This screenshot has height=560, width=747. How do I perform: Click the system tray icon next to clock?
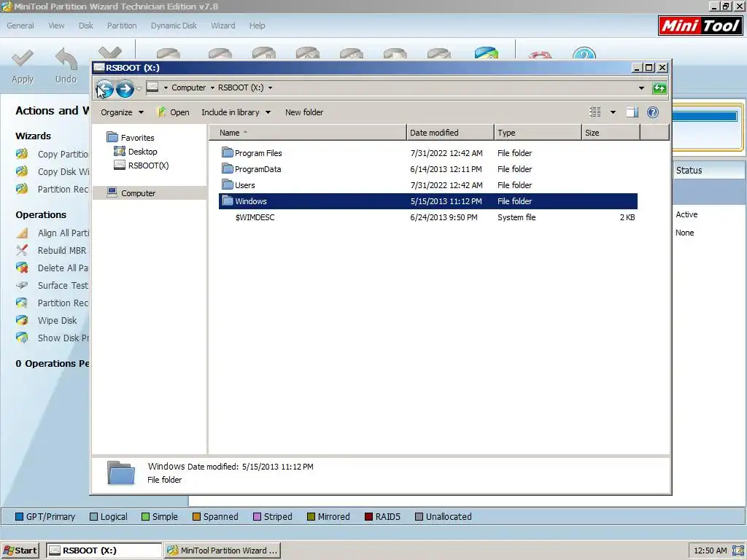(738, 551)
